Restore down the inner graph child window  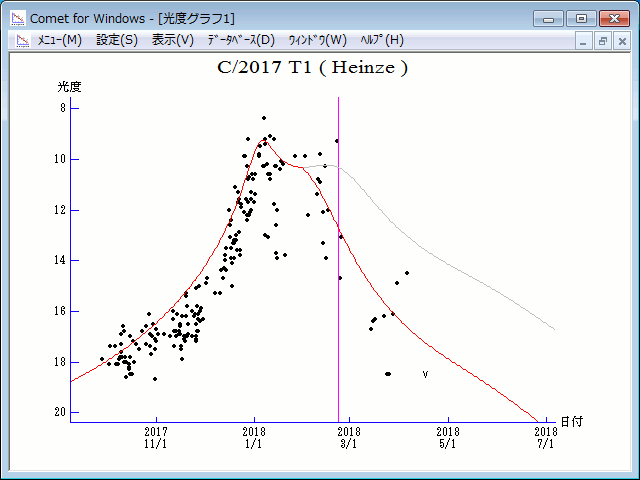(603, 41)
